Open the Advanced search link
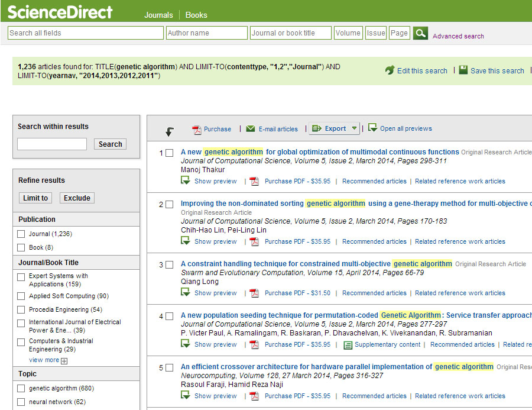The height and width of the screenshot is (410, 532). [x=458, y=36]
